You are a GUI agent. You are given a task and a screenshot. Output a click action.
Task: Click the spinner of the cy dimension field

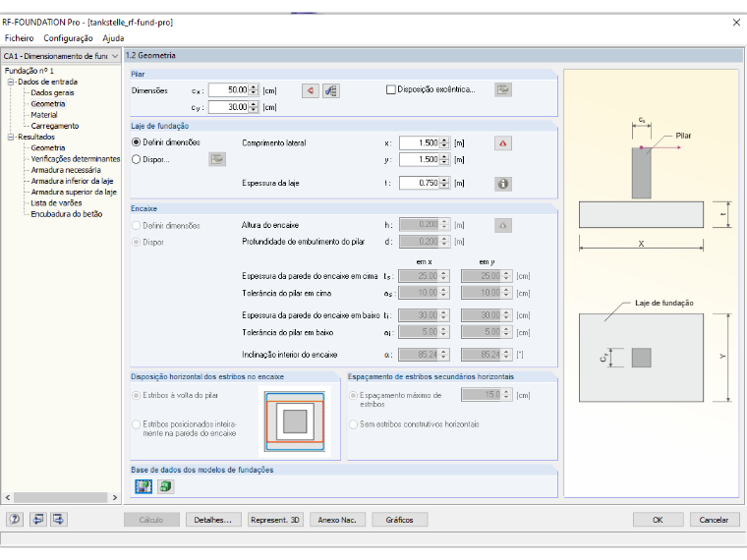(x=254, y=107)
